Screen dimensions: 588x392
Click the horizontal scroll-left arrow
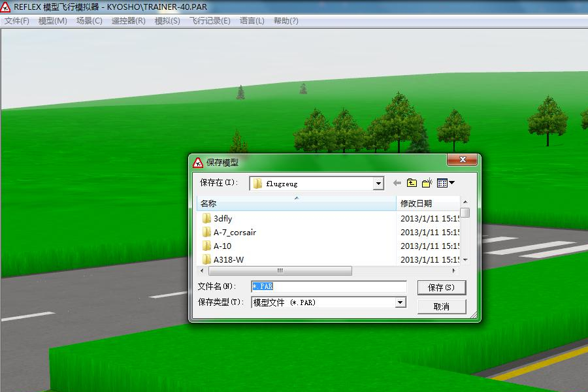click(202, 270)
